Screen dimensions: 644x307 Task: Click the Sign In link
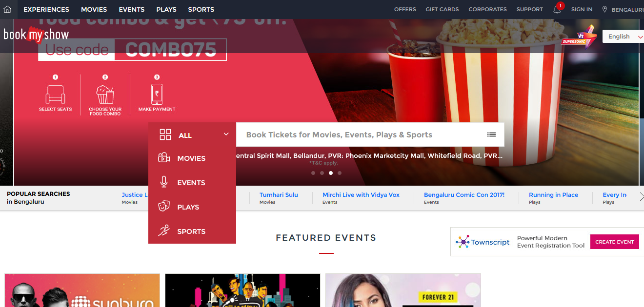click(582, 9)
